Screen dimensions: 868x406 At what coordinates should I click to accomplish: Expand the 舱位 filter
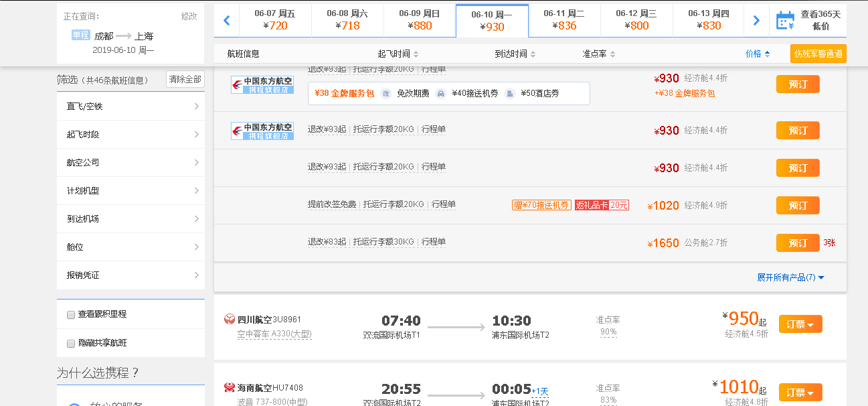click(131, 247)
